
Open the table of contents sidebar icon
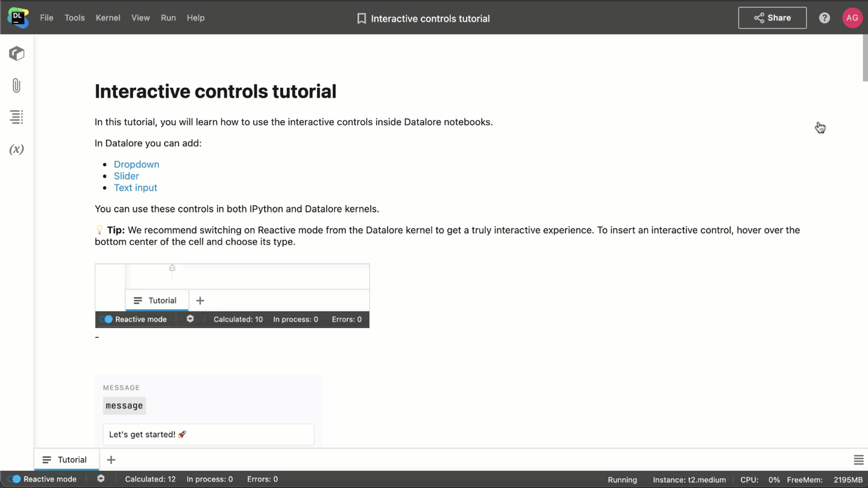[17, 117]
